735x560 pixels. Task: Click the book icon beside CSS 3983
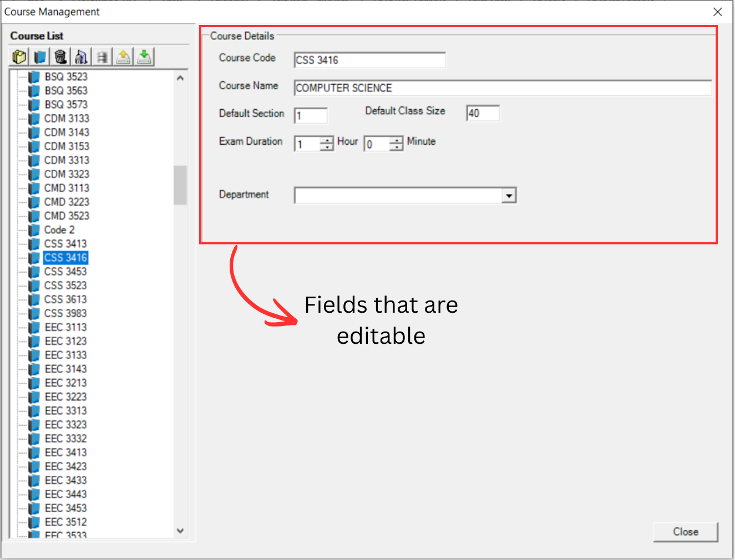(x=34, y=313)
